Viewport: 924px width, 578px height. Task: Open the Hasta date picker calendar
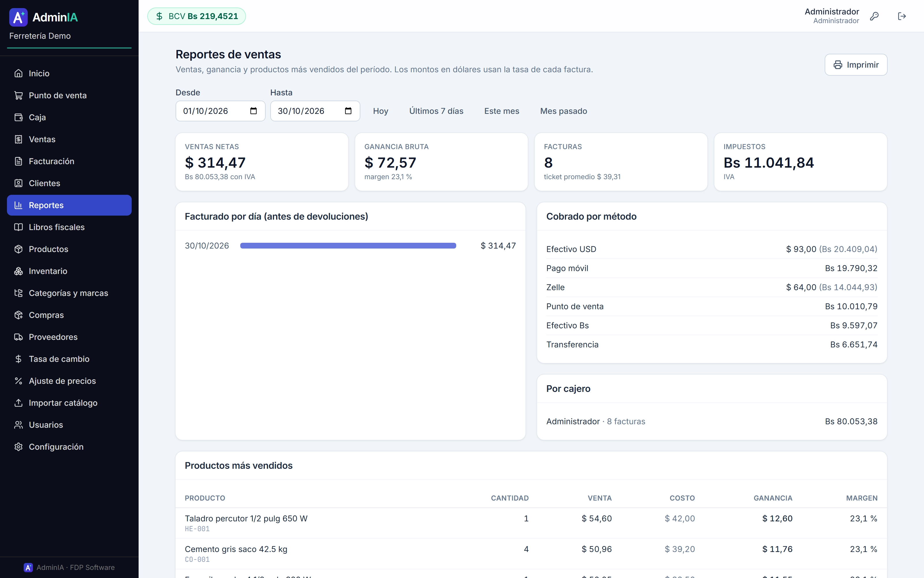click(348, 111)
